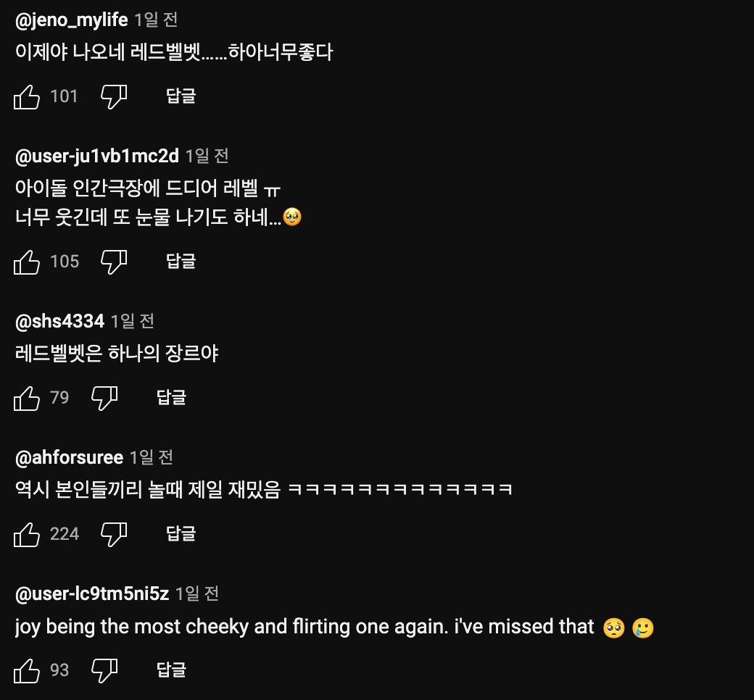Viewport: 754px width, 700px height.
Task: Open the @user-ju1vb1mc2d channel link
Action: tap(97, 156)
